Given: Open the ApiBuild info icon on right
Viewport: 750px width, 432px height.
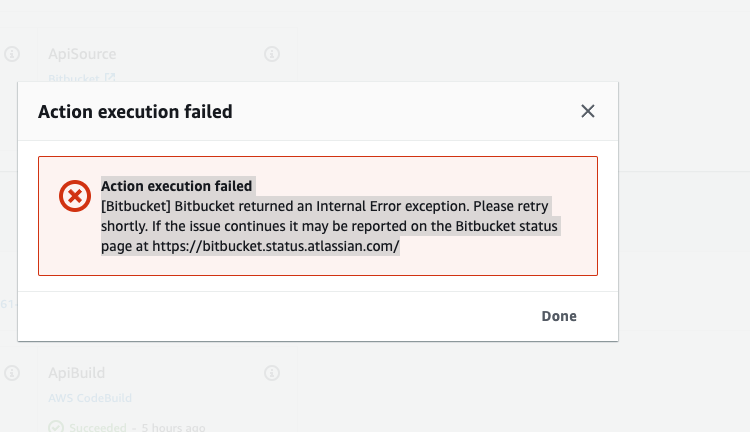Looking at the screenshot, I should point(272,373).
